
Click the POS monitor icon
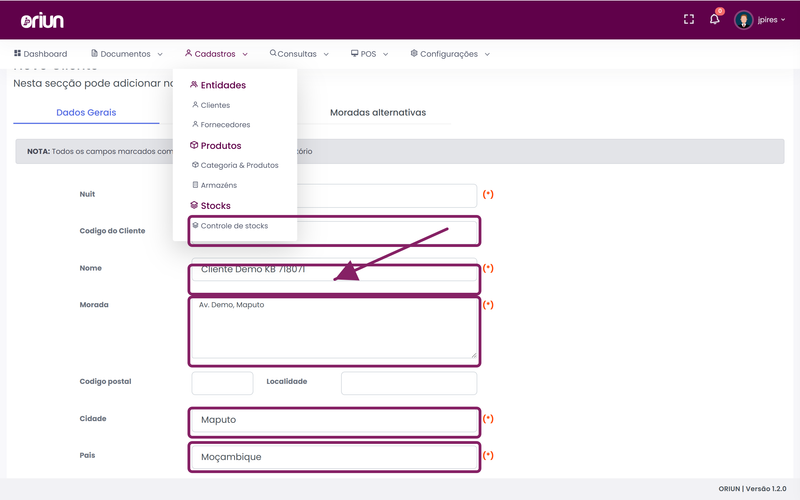pos(355,53)
